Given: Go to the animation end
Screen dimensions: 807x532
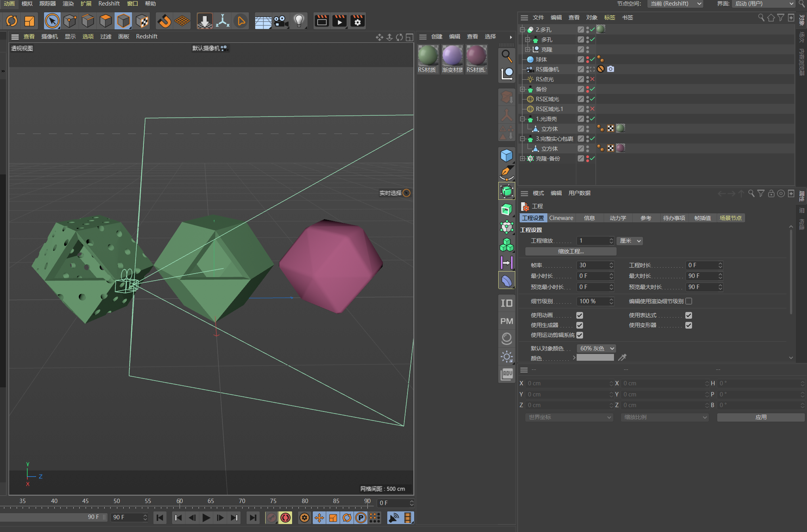Looking at the screenshot, I should click(252, 518).
